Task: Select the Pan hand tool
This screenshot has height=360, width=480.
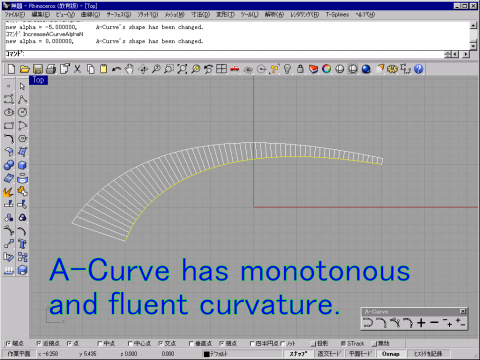Action: [129, 69]
